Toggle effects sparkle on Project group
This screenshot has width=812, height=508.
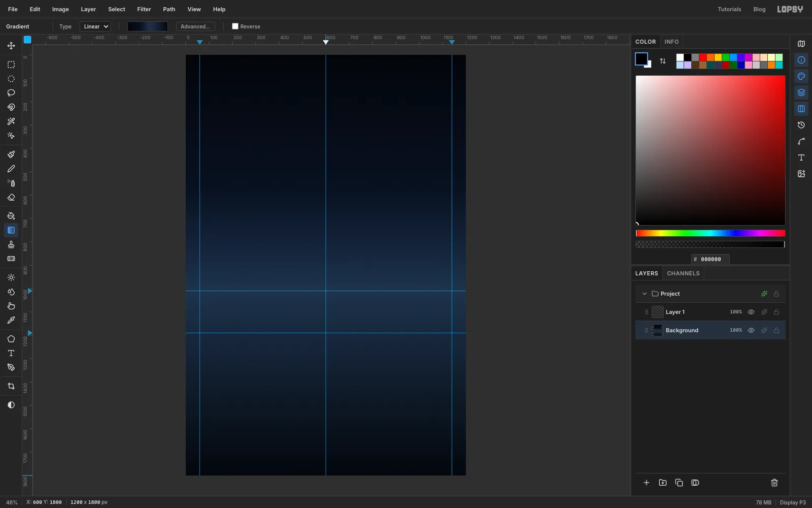pyautogui.click(x=764, y=294)
